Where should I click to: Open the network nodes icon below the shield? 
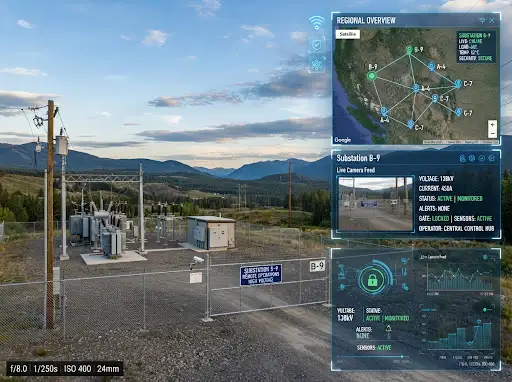[317, 64]
